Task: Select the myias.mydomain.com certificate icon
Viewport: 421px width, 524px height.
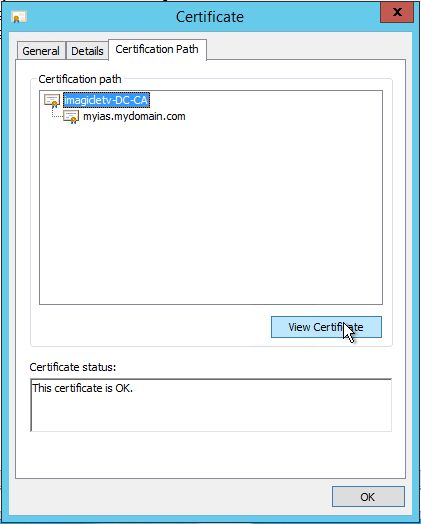Action: click(71, 117)
